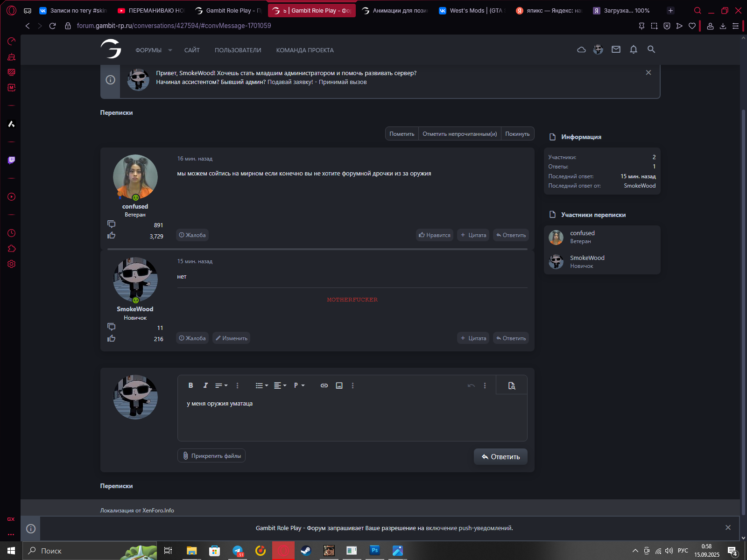Open the forum search magnifier icon
The width and height of the screenshot is (747, 560).
pos(651,49)
